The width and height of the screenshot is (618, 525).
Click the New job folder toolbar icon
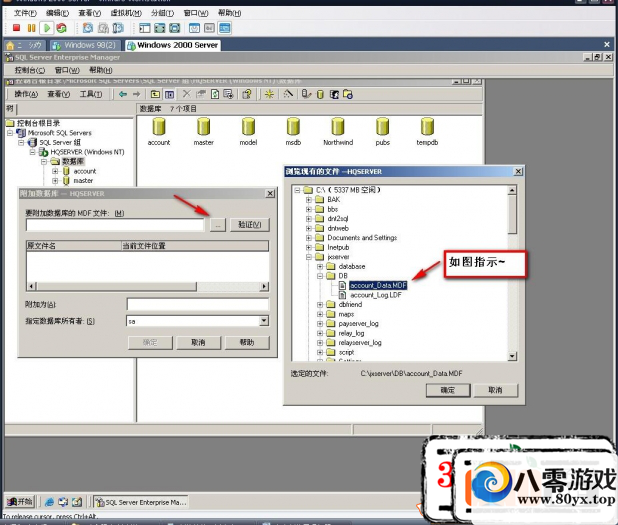click(348, 94)
